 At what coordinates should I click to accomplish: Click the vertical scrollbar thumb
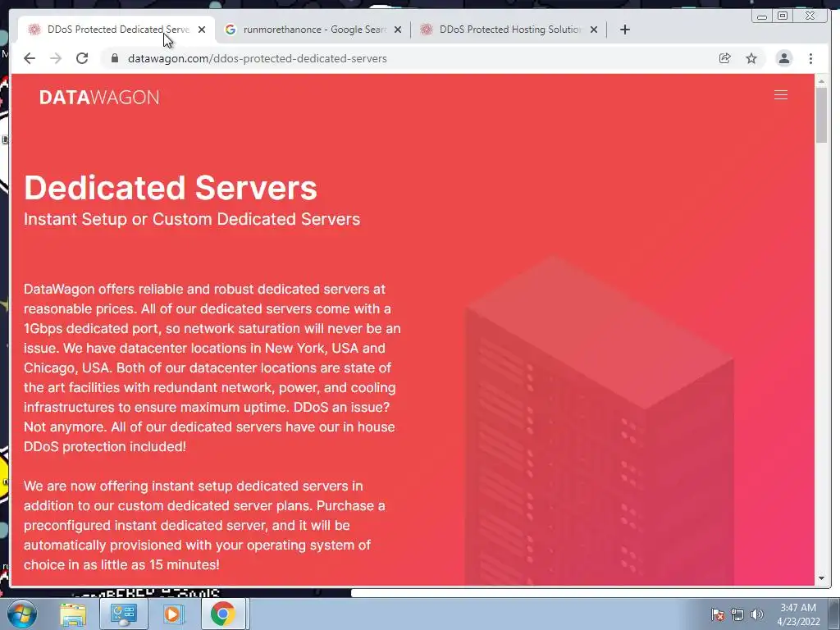click(821, 115)
